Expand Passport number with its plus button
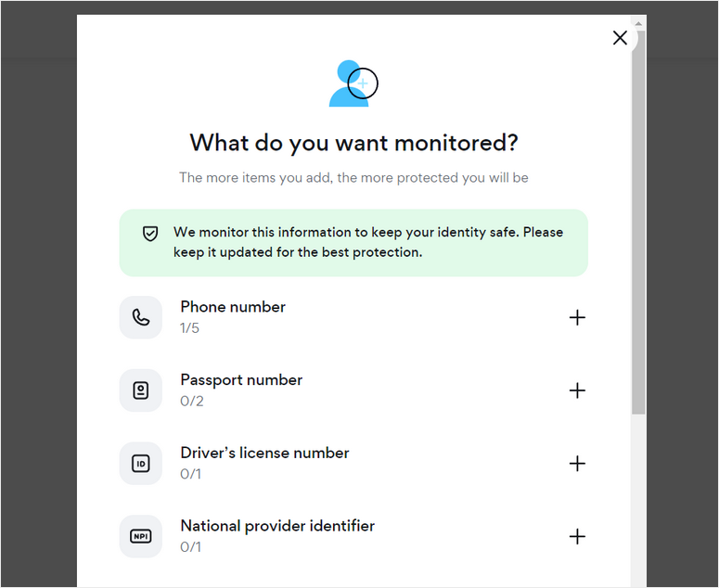Image resolution: width=719 pixels, height=588 pixels. (577, 390)
